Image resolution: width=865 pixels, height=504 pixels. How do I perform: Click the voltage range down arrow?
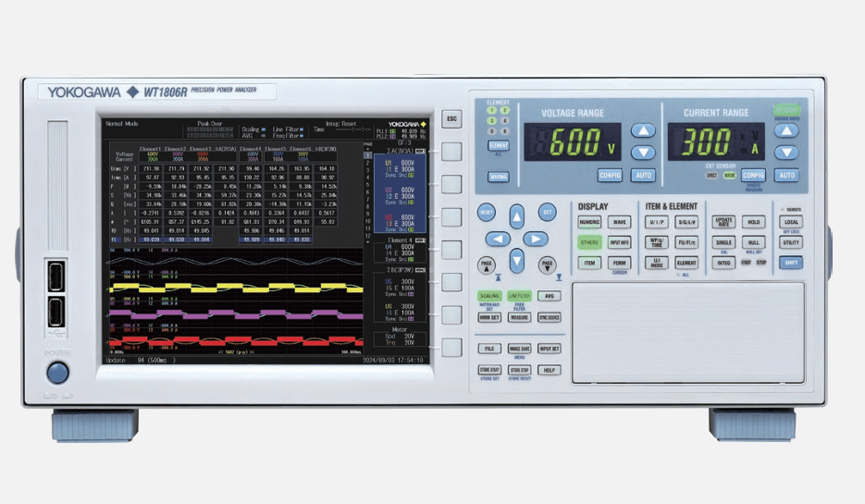coord(643,153)
